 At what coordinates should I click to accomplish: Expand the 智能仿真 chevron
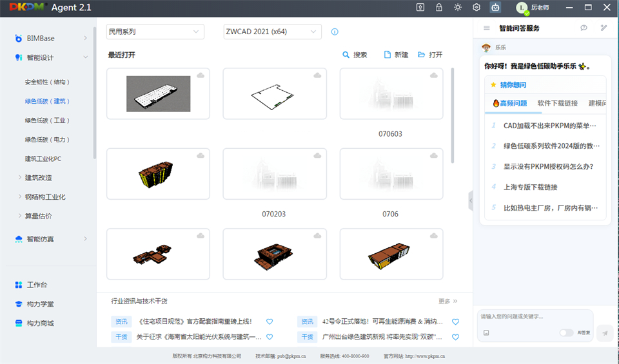point(85,238)
